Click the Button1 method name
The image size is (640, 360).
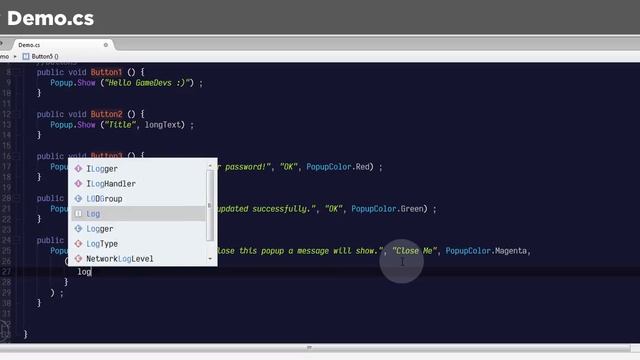[x=106, y=72]
